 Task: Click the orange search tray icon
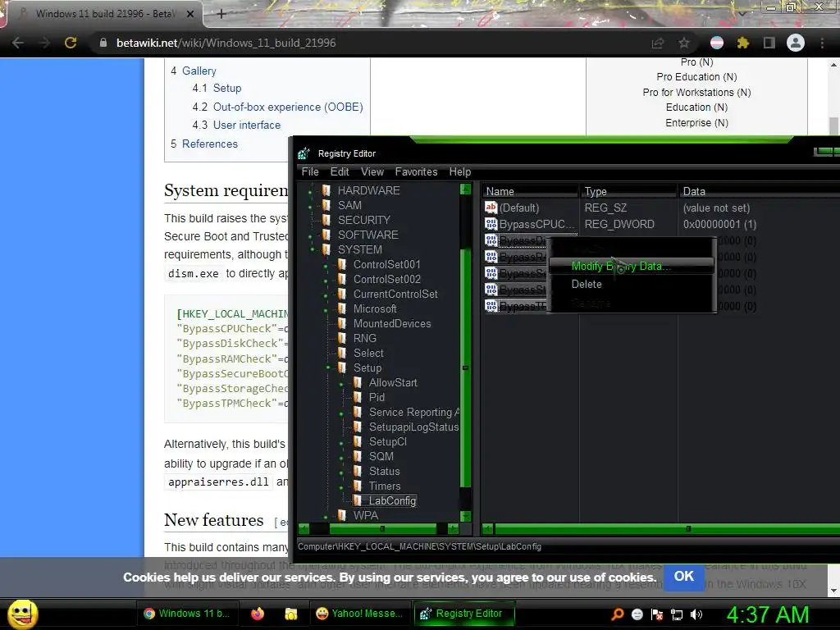(618, 614)
